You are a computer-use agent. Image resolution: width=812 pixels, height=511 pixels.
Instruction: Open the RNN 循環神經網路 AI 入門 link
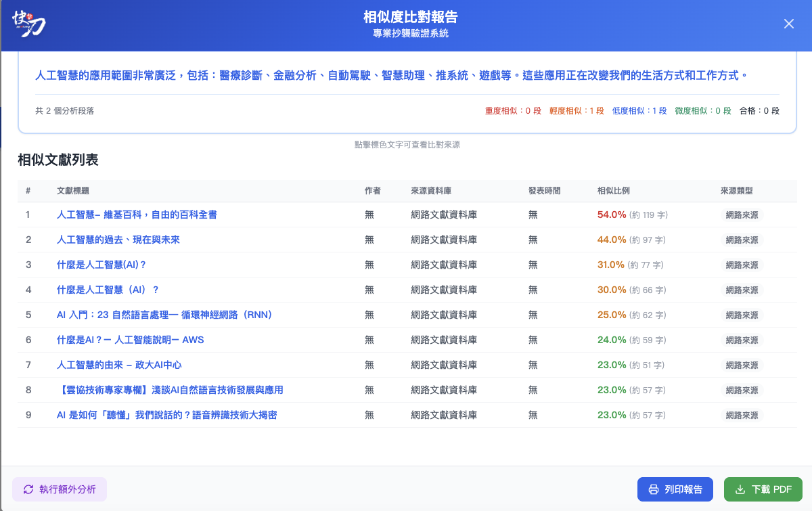click(164, 315)
